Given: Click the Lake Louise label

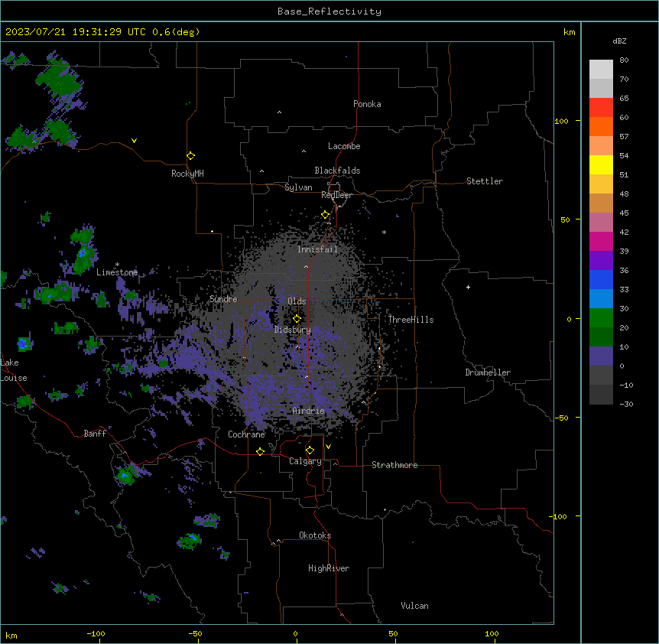Looking at the screenshot, I should coord(12,370).
